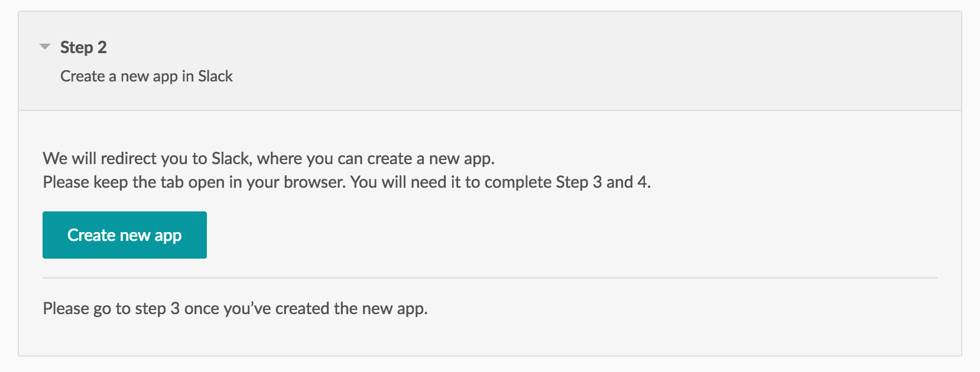Image resolution: width=980 pixels, height=372 pixels.
Task: Click the bold Step 2 label text
Action: (83, 47)
